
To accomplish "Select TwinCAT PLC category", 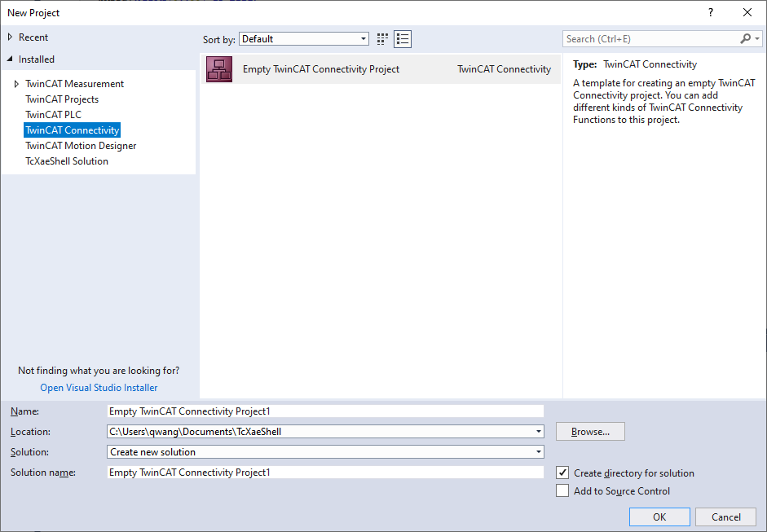I will [x=53, y=115].
